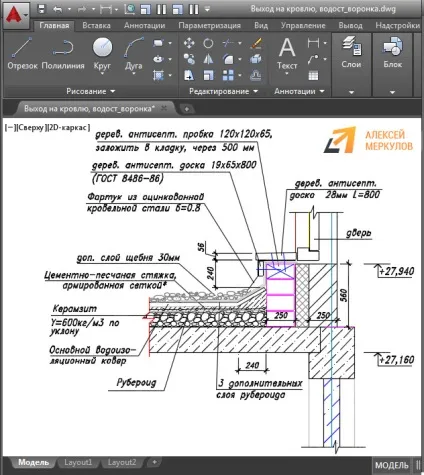Open the Слои layers panel button
The image size is (424, 475).
pos(351,52)
